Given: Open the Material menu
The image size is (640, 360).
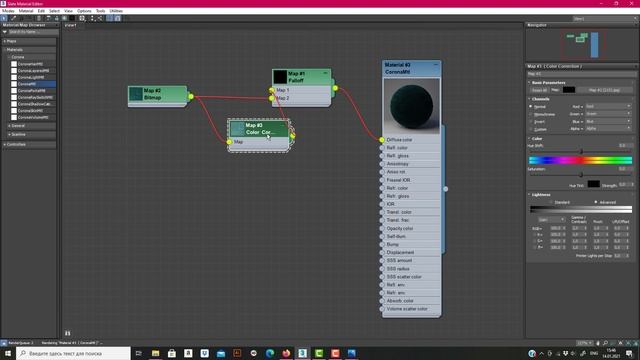Looking at the screenshot, I should 26,11.
